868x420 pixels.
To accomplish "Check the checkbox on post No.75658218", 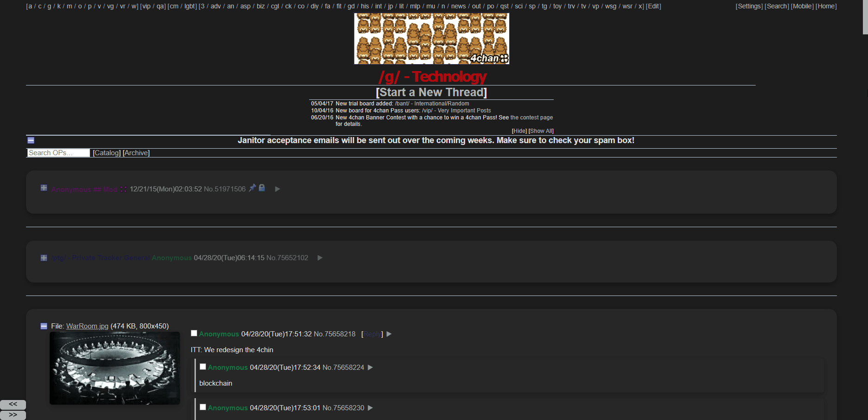I will coord(194,332).
